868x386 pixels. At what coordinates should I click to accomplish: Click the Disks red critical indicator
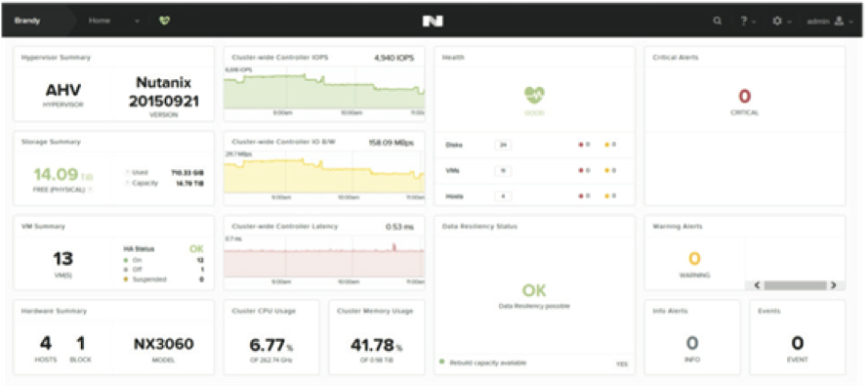581,145
